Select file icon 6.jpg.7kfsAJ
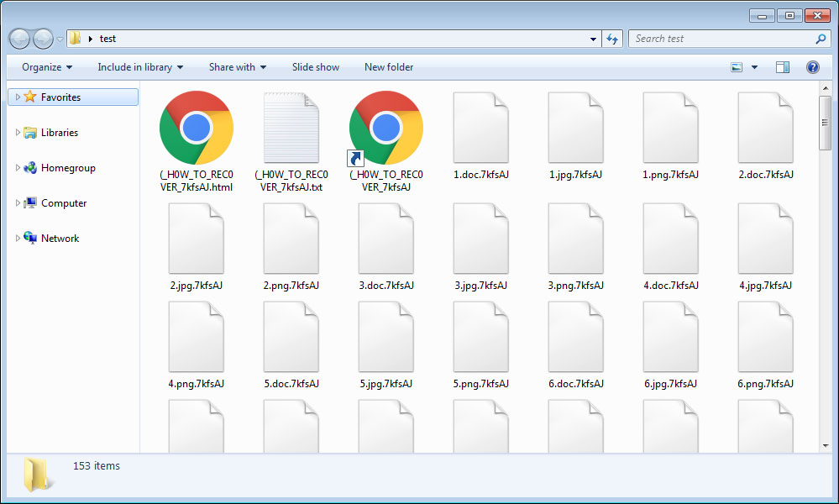 pos(670,337)
